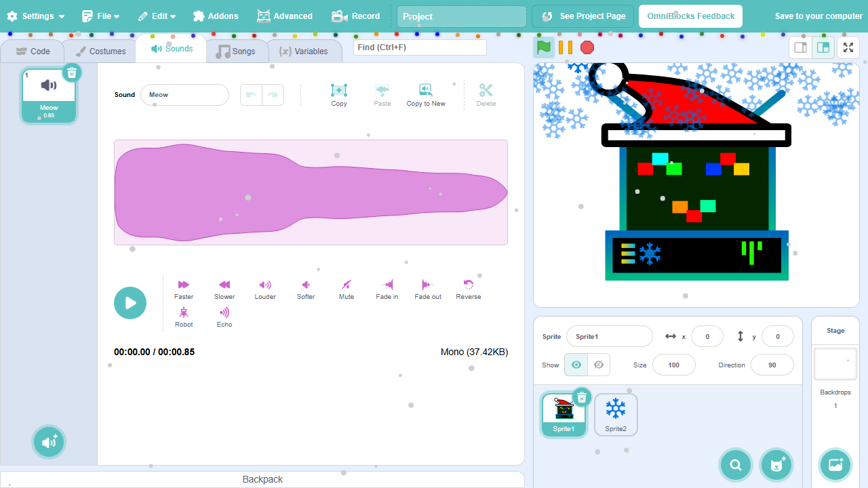Click the sprite Direction field
This screenshot has height=488, width=868.
coord(772,365)
